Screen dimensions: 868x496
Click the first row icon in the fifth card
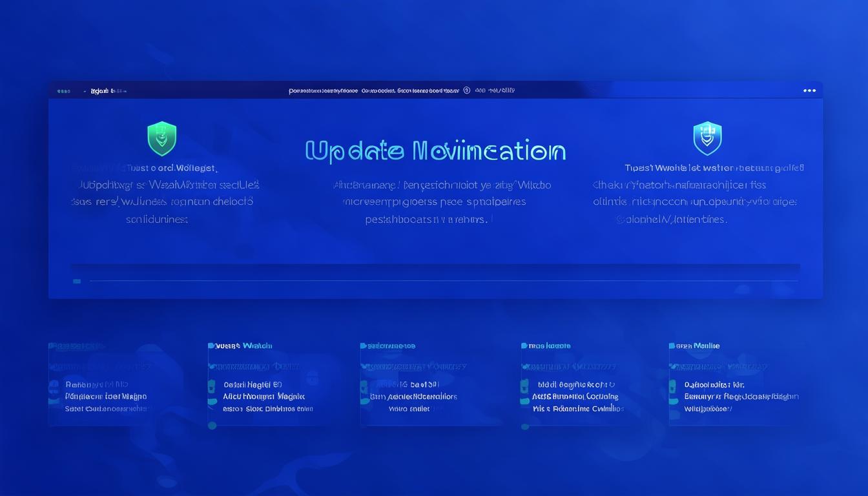672,386
